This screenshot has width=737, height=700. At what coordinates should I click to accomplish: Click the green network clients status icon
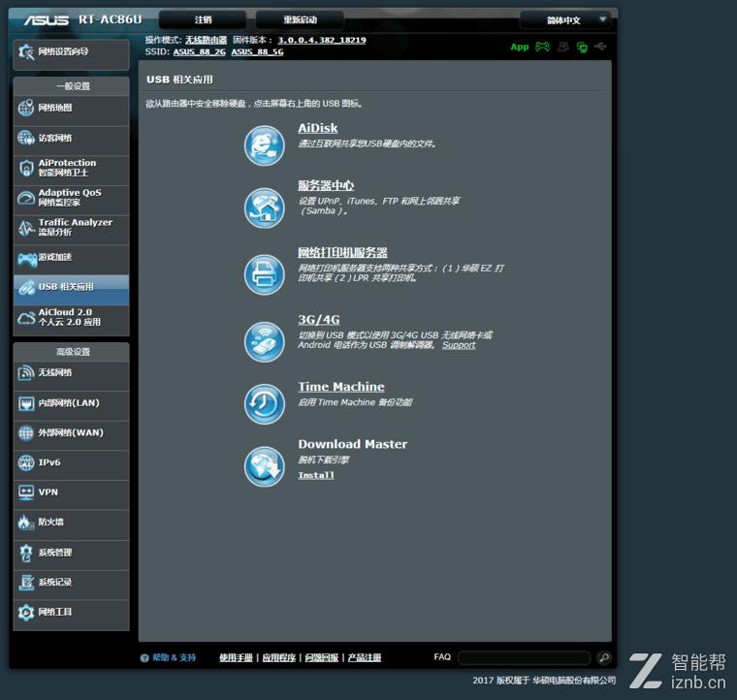click(x=582, y=47)
